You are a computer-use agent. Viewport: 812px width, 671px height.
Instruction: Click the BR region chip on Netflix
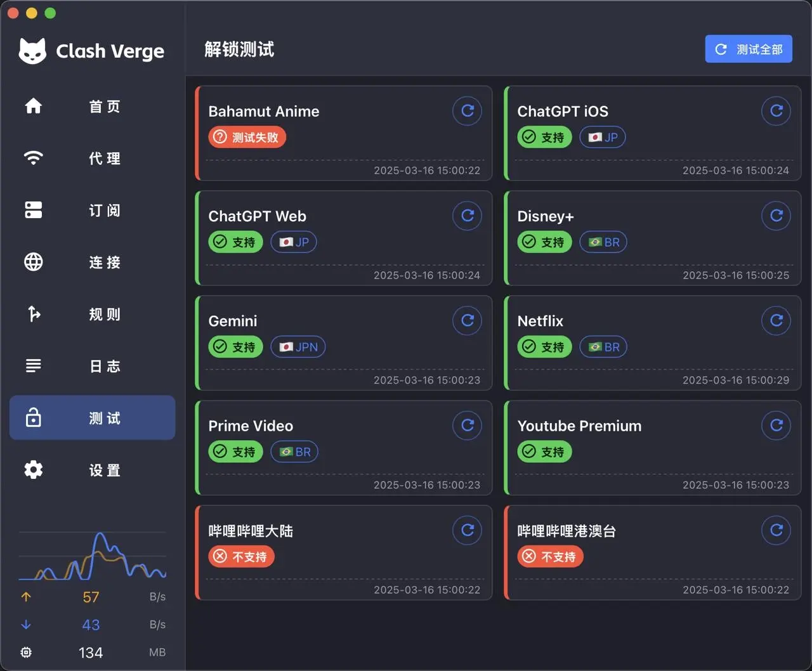[603, 347]
